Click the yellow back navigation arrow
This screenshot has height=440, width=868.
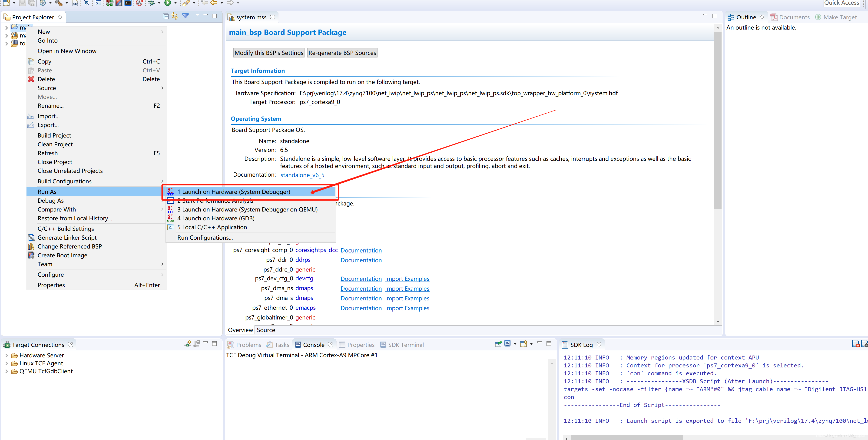[214, 3]
